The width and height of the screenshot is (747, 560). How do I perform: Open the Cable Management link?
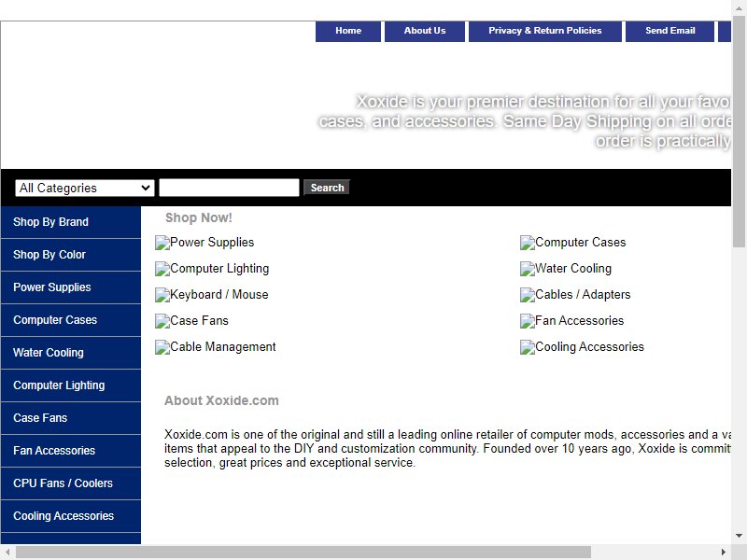[x=223, y=347]
